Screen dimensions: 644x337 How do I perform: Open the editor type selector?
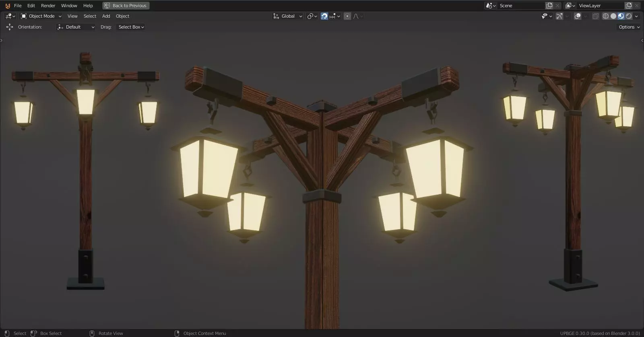click(x=10, y=16)
